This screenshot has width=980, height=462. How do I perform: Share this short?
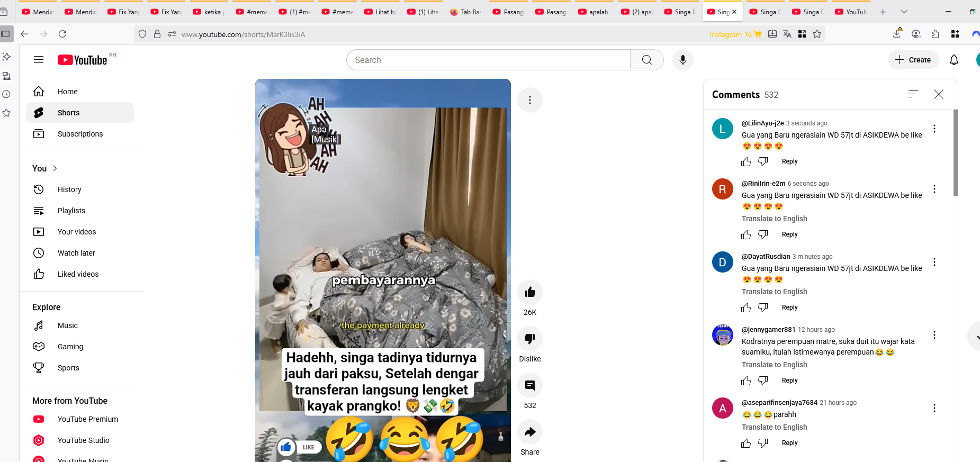click(x=530, y=432)
